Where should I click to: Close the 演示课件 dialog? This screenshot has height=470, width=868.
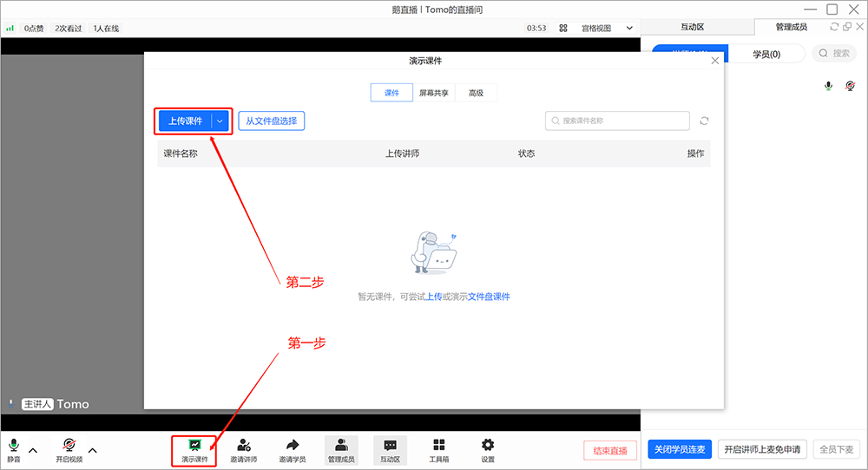715,61
